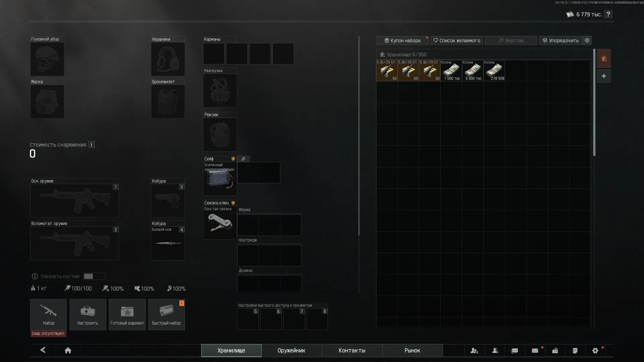The image size is (644, 362).
Task: Open the Быстрый набор quick kit button
Action: [x=166, y=314]
